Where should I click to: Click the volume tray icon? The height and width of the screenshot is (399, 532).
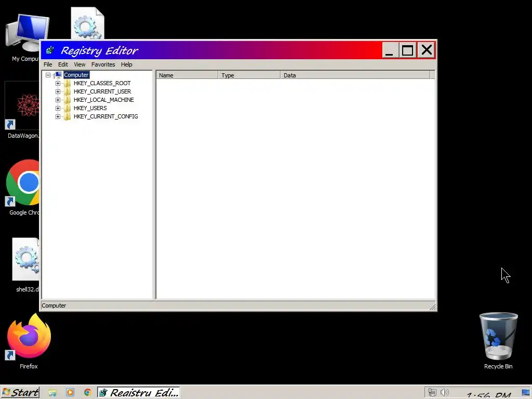[444, 393]
